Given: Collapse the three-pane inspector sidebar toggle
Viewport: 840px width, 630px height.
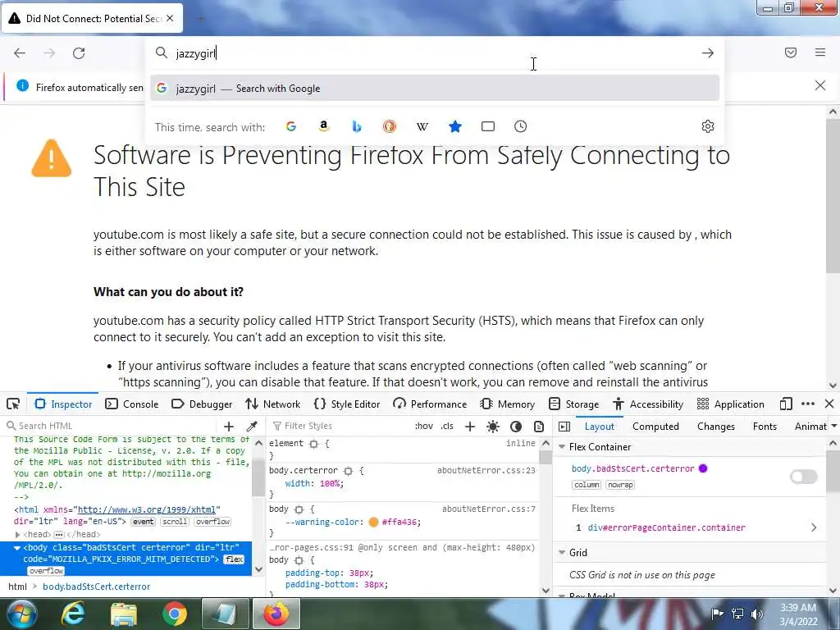Looking at the screenshot, I should (564, 427).
